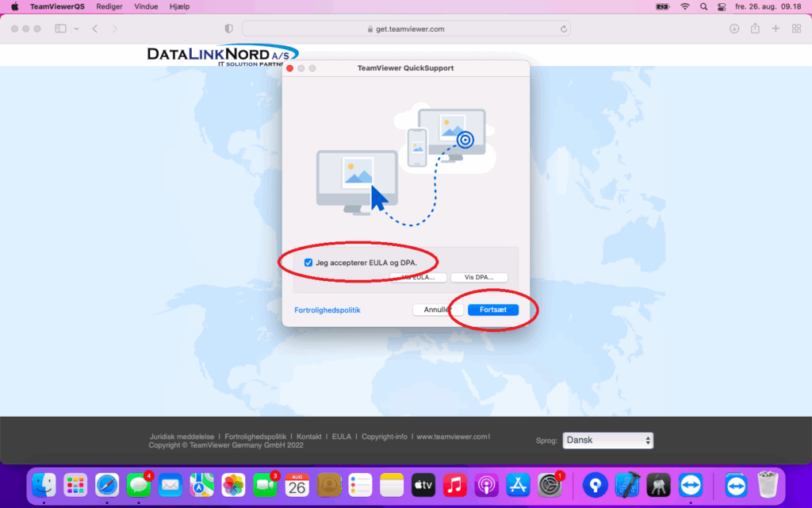Open the App Store icon in Dock
812x508 pixels.
[x=518, y=484]
